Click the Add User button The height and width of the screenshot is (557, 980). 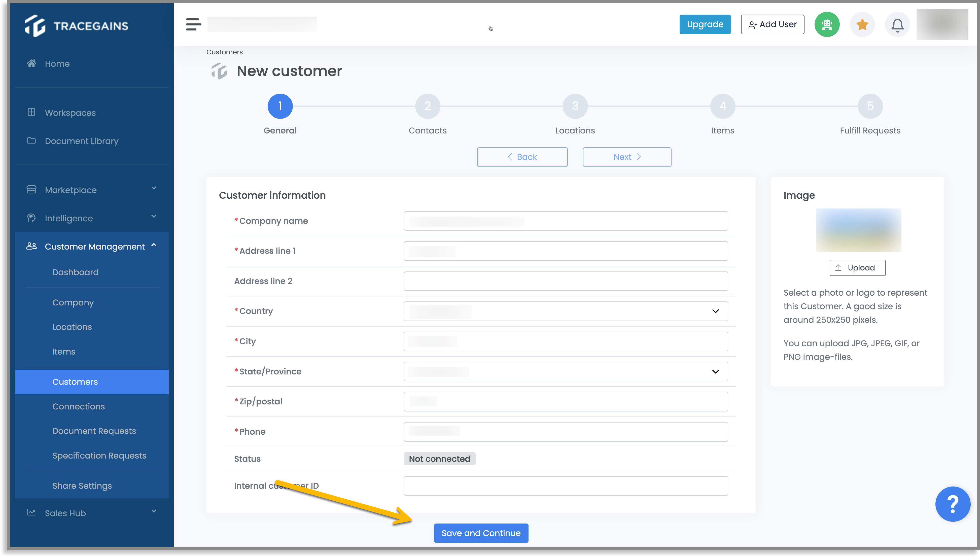(772, 24)
